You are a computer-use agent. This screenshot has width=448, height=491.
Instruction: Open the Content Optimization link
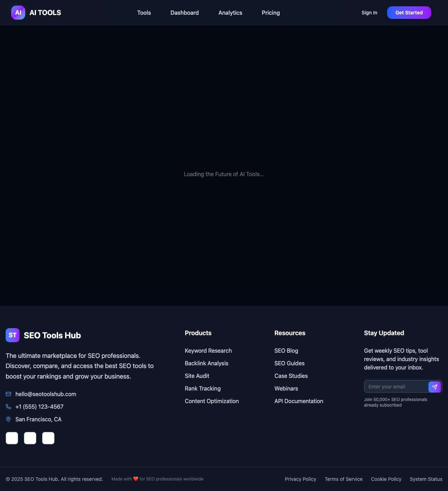tap(212, 401)
